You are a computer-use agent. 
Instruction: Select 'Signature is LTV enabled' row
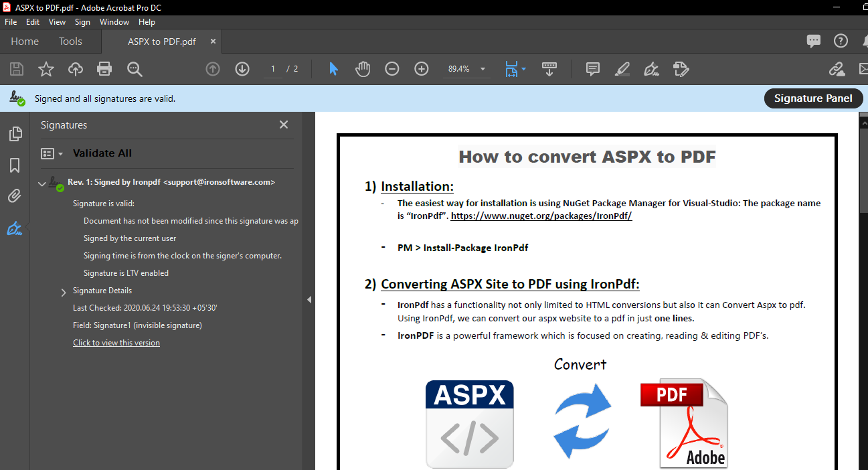pyautogui.click(x=126, y=273)
